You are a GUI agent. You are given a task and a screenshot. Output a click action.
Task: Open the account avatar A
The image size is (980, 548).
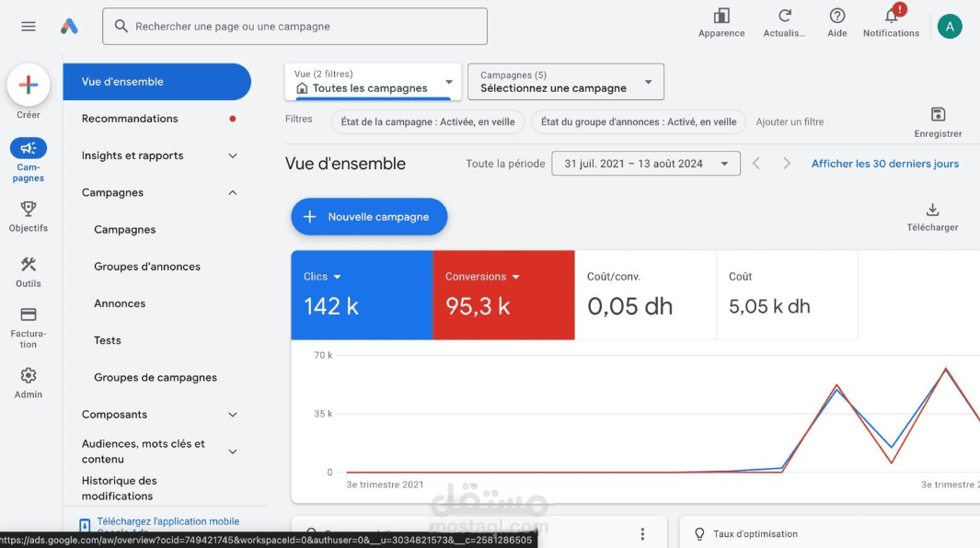tap(950, 27)
